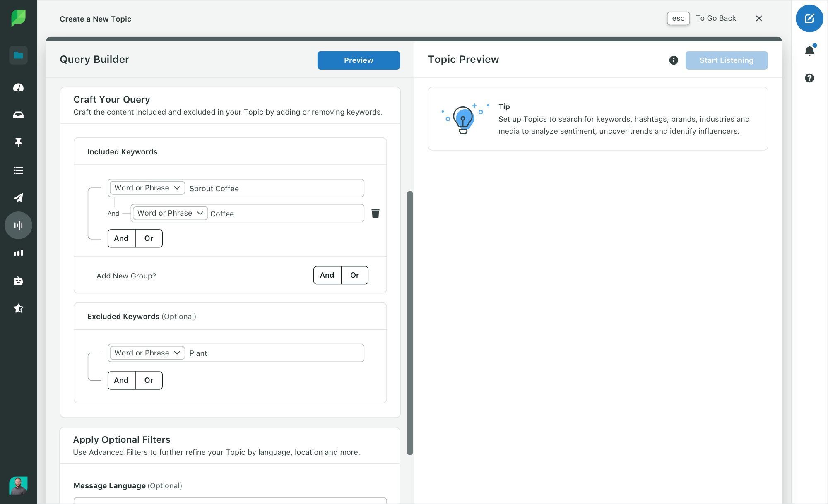The image size is (828, 504).
Task: Expand the Word or Phrase dropdown for first keyword
Action: [147, 187]
